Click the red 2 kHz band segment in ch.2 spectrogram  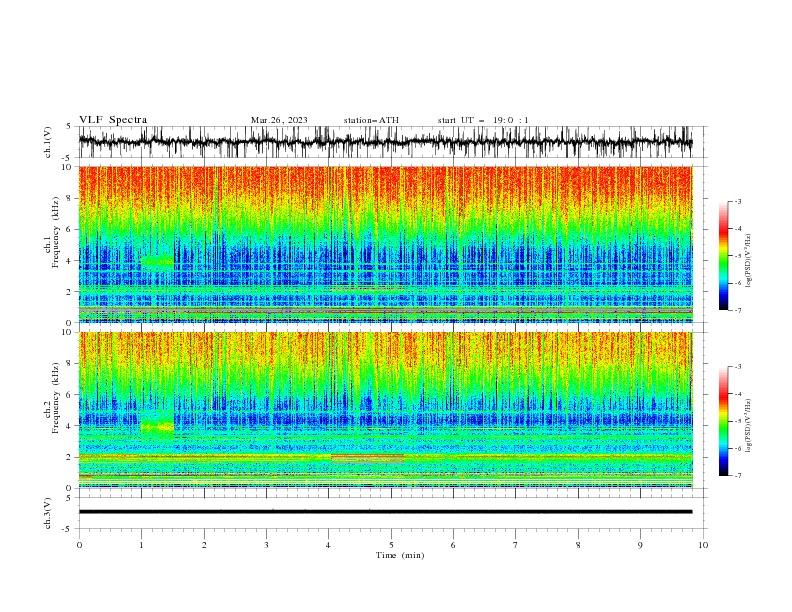tap(367, 457)
